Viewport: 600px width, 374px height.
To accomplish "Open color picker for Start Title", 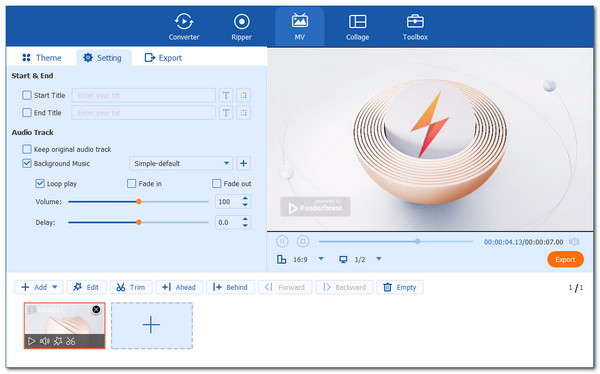I will [243, 95].
